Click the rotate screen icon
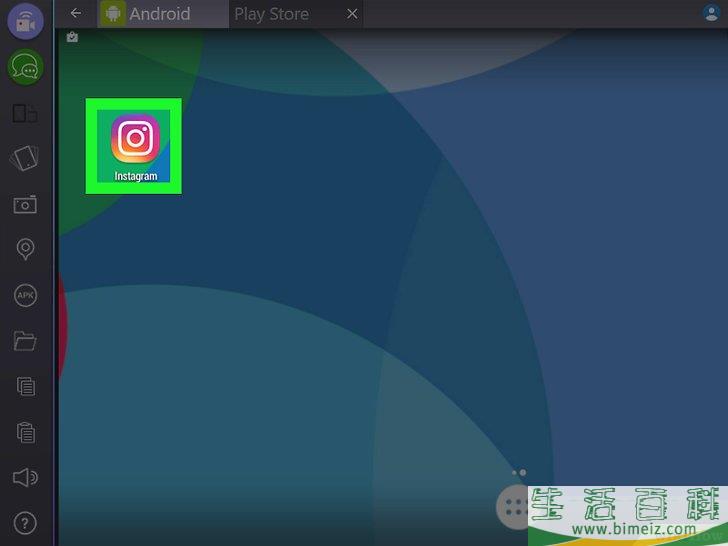The width and height of the screenshot is (728, 546). (x=25, y=158)
